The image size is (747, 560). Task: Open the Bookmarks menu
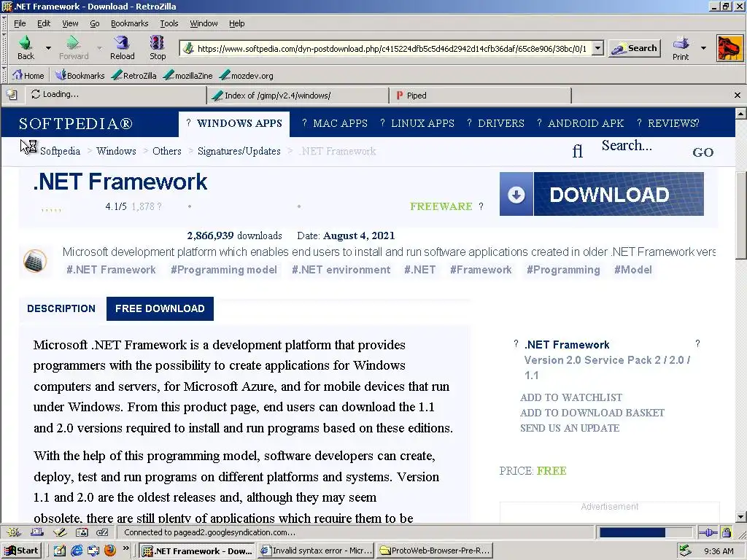(x=129, y=23)
